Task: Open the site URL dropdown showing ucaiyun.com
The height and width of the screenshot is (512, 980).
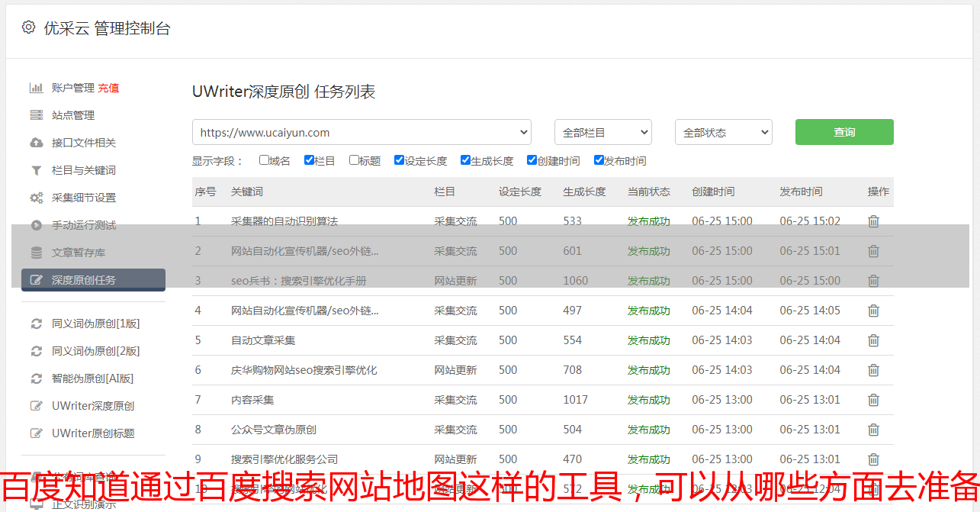Action: pyautogui.click(x=361, y=132)
